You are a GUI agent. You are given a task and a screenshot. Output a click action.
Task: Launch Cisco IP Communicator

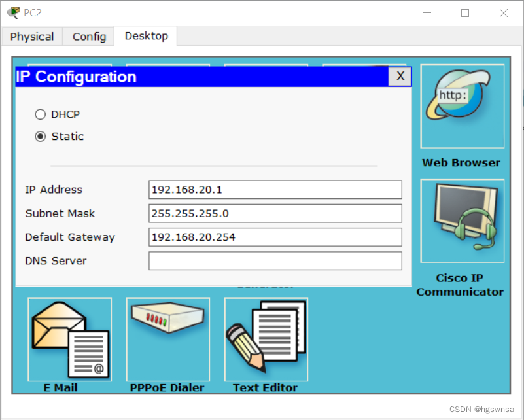(462, 221)
